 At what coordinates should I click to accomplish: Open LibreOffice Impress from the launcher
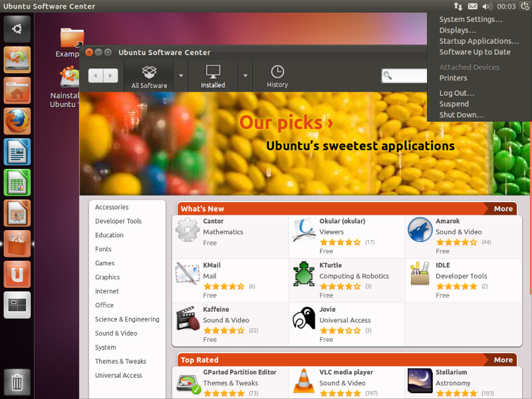coord(17,213)
